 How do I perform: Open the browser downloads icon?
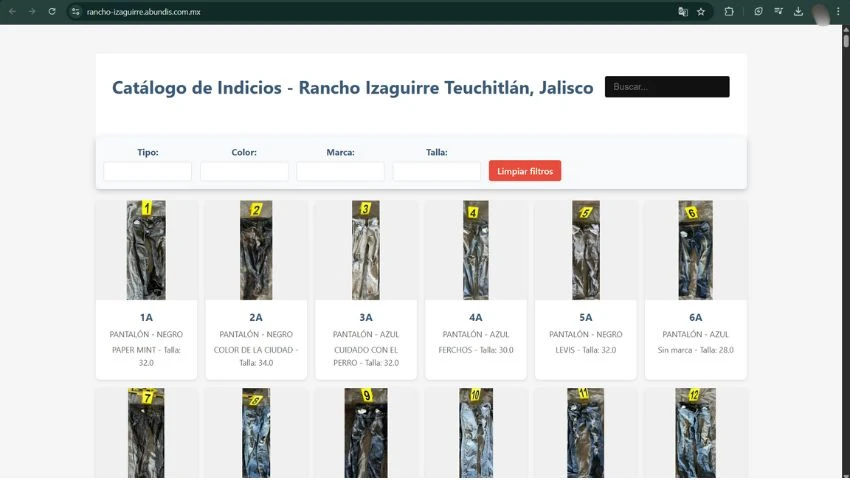[799, 11]
